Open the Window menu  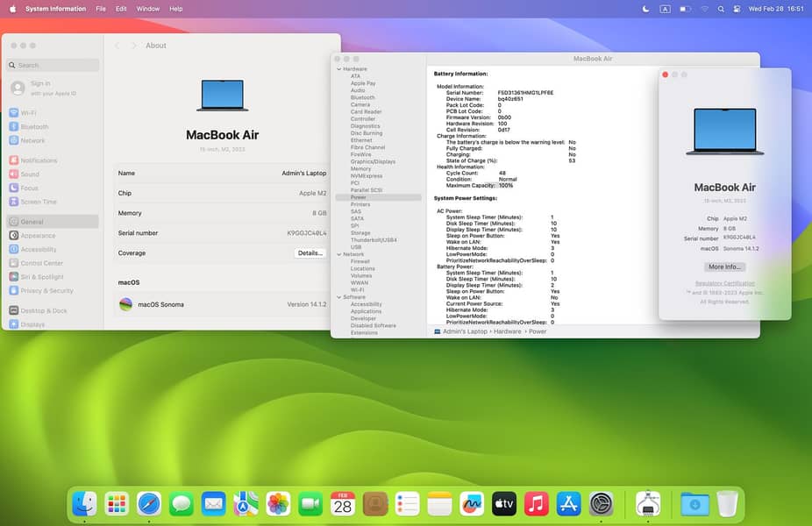(148, 9)
